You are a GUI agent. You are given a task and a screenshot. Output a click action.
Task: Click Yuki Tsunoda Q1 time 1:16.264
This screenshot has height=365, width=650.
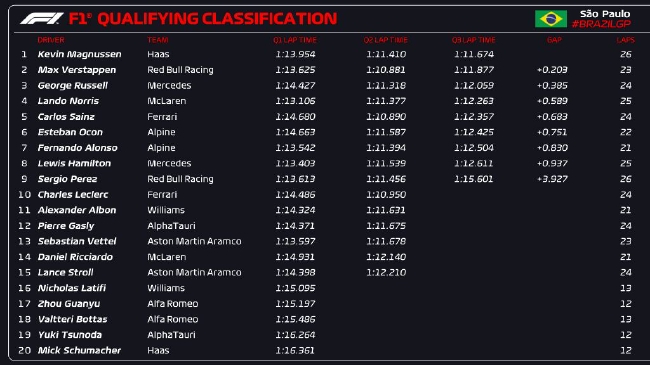point(295,335)
